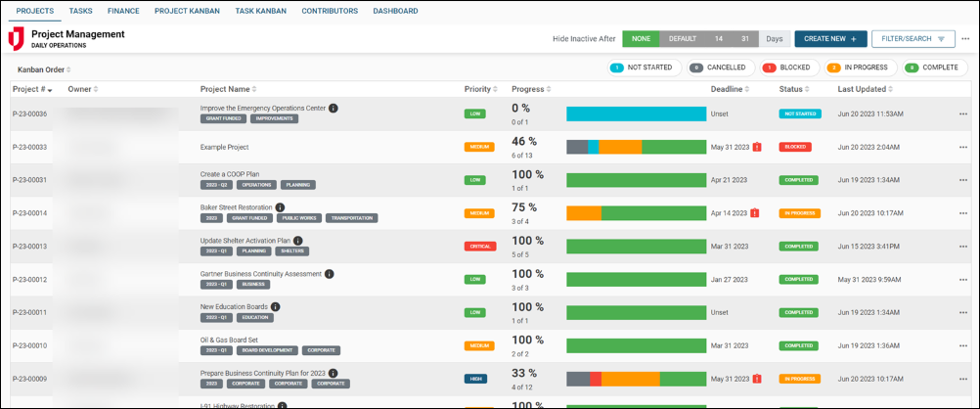Screen dimensions: 980x409
Task: Click info icon beside Improve the Emergency Operations Center
Action: pos(334,108)
